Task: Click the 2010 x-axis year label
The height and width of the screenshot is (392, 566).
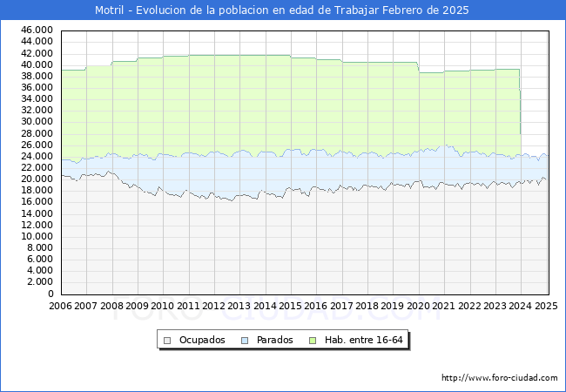Action: 163,306
